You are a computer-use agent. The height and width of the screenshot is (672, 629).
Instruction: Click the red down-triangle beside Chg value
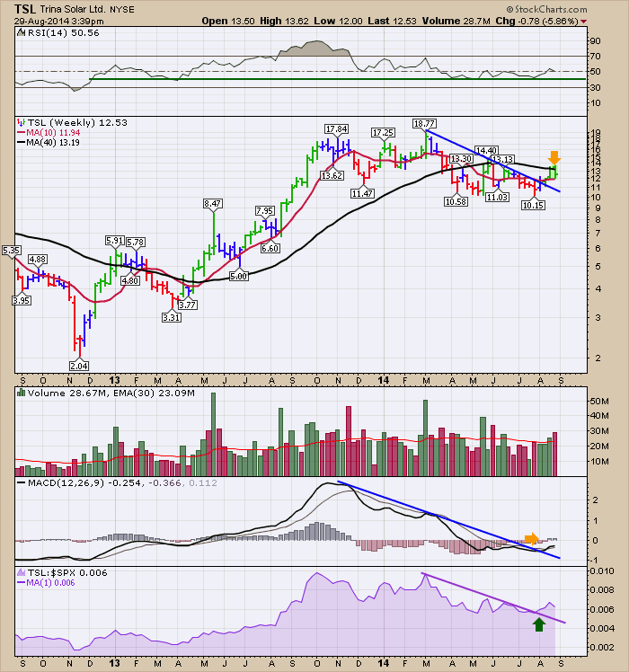point(584,22)
